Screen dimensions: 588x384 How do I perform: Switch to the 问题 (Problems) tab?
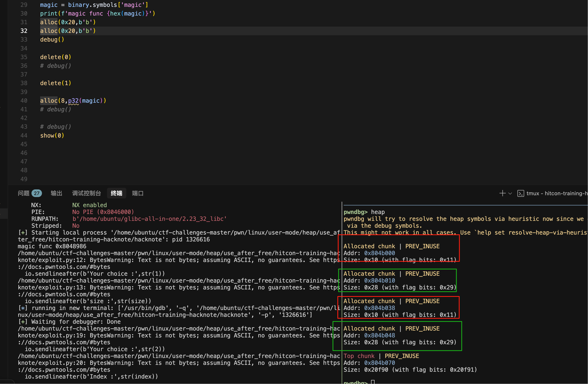23,193
